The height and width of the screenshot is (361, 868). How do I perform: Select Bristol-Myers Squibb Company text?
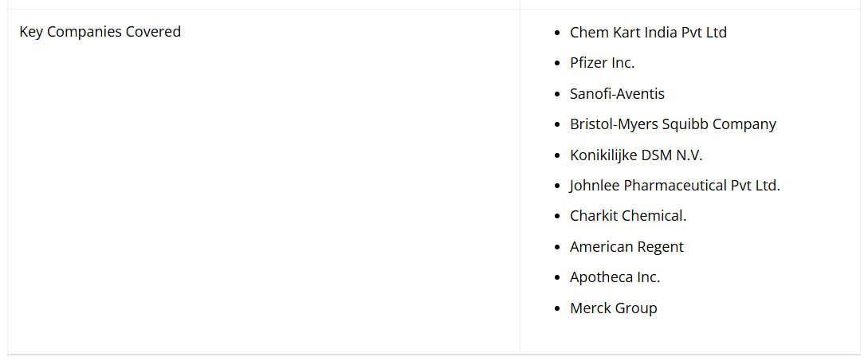[673, 124]
